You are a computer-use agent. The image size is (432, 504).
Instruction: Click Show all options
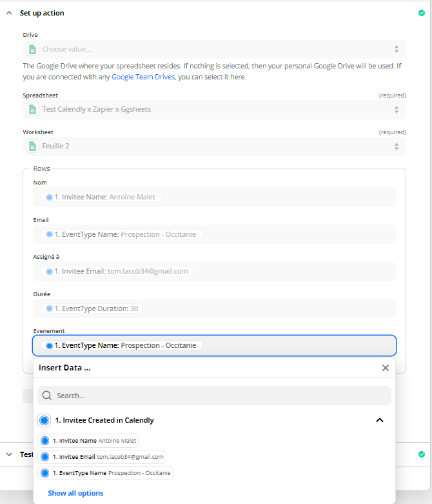click(x=75, y=493)
